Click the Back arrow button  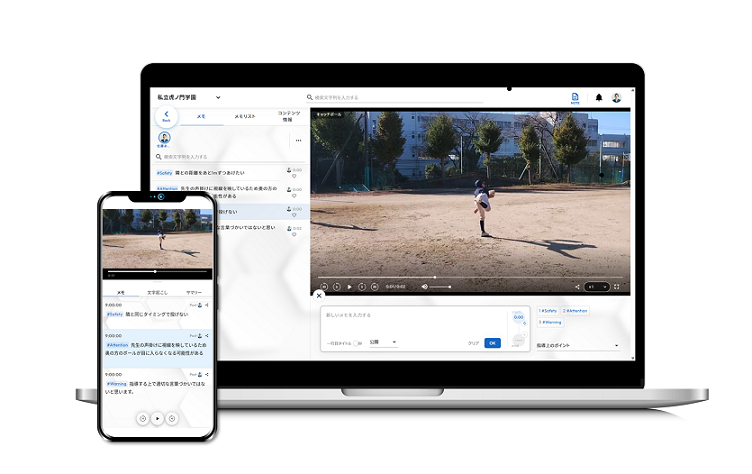166,116
